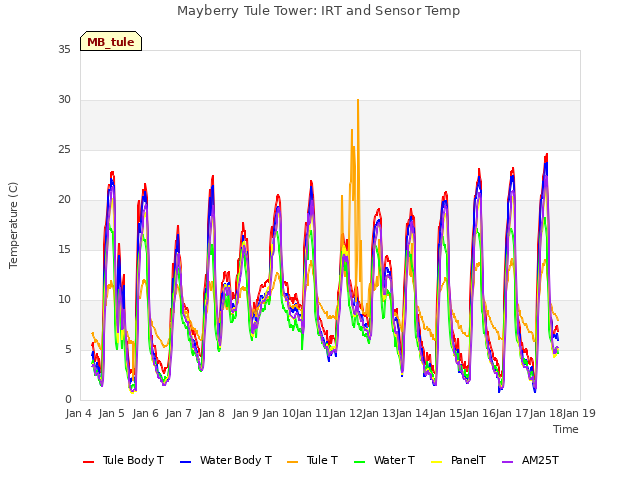The image size is (640, 480).
Task: Click the orange Tule T spike peak at 30
Action: (358, 100)
